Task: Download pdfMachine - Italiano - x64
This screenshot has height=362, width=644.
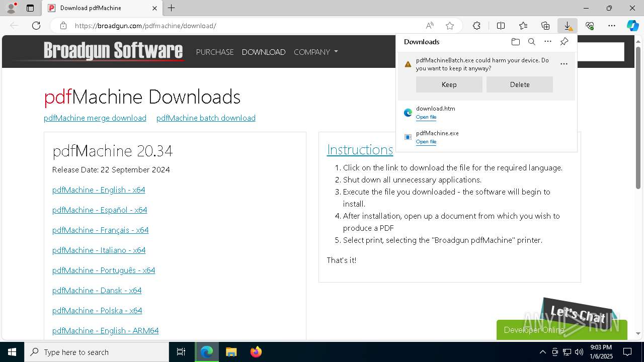Action: [x=99, y=250]
